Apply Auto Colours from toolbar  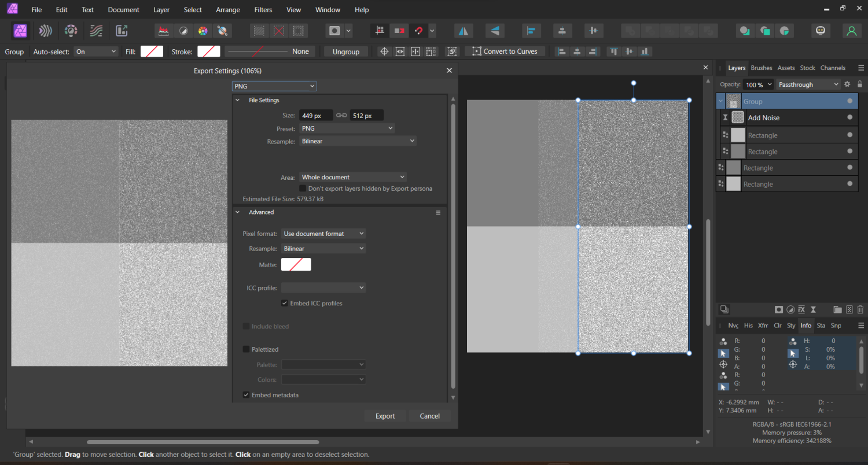point(203,31)
